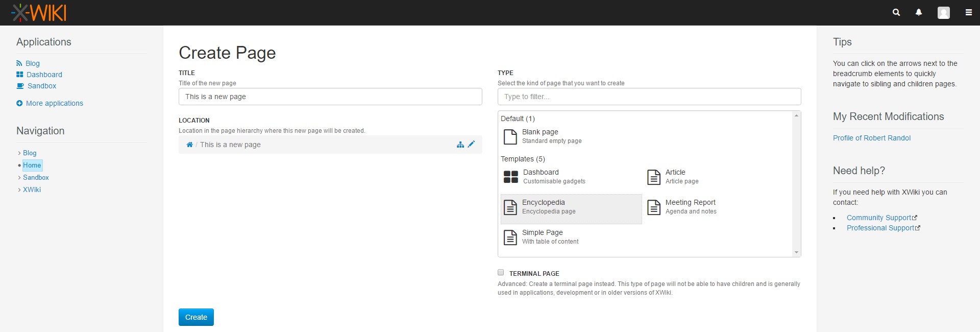This screenshot has height=332, width=980.
Task: Expand the Blog navigation node
Action: (19, 153)
